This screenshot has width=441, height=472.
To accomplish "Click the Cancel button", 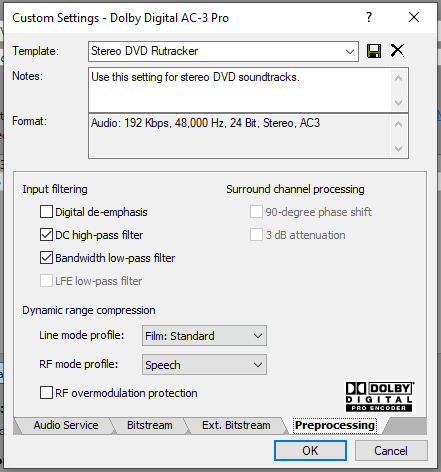I will coord(391,451).
